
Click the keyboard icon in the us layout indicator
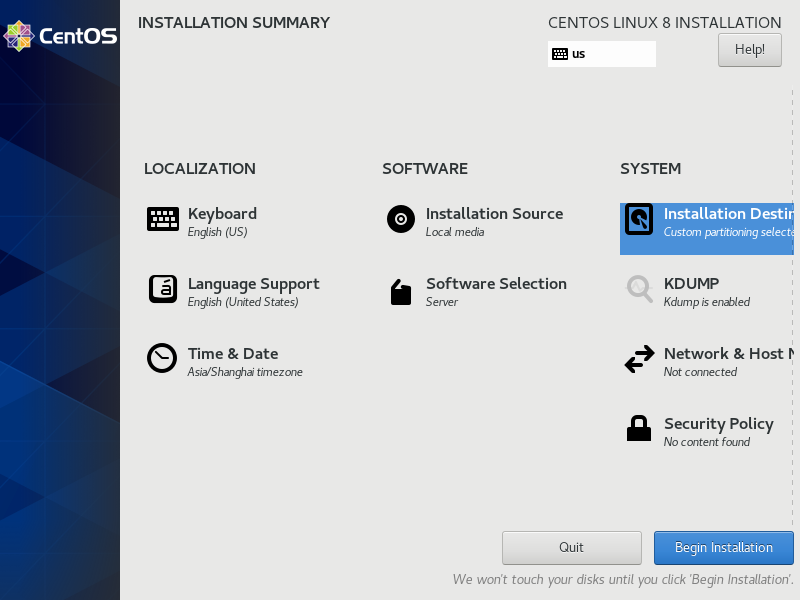[560, 54]
